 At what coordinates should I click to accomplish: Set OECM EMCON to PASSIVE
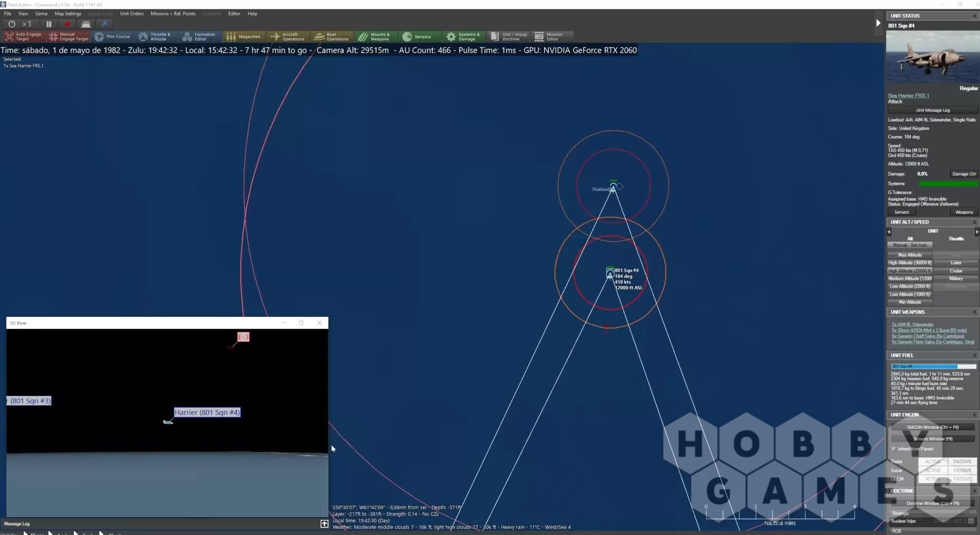tap(962, 479)
